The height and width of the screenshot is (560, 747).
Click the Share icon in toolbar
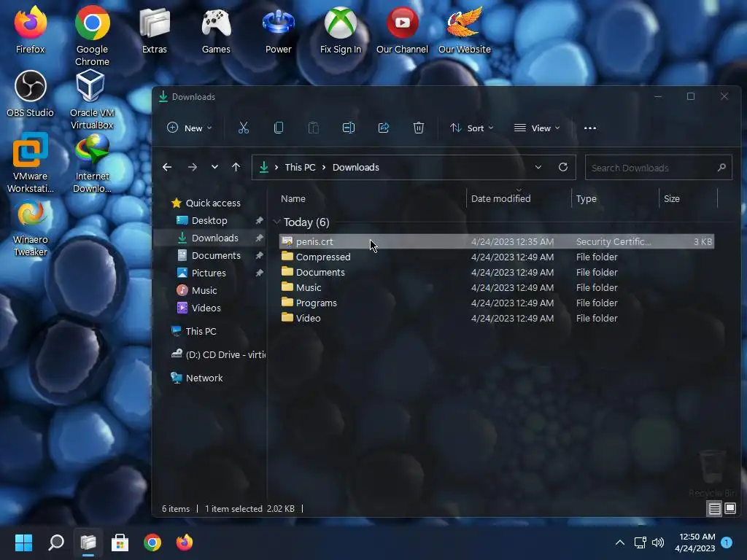384,128
